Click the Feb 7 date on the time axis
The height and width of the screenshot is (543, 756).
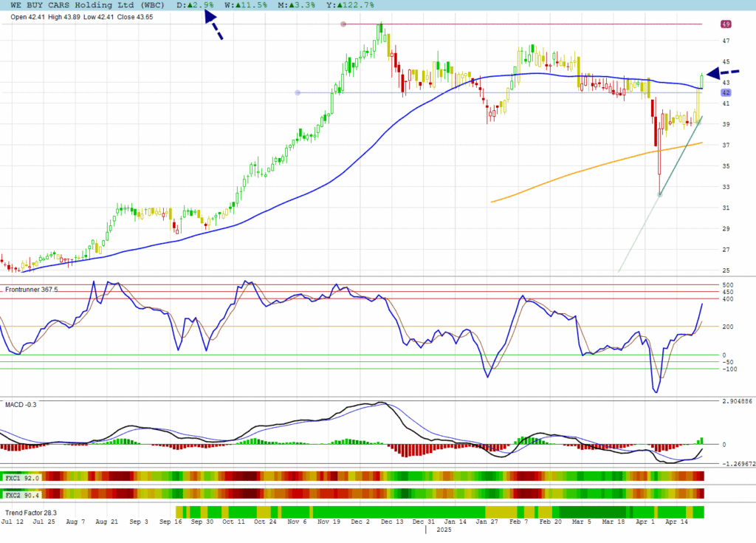click(x=519, y=522)
